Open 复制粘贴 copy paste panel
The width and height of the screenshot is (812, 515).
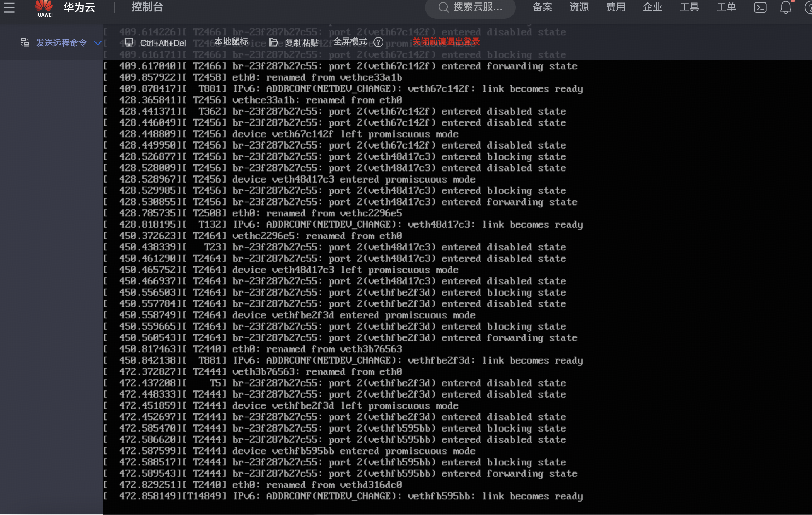(301, 43)
